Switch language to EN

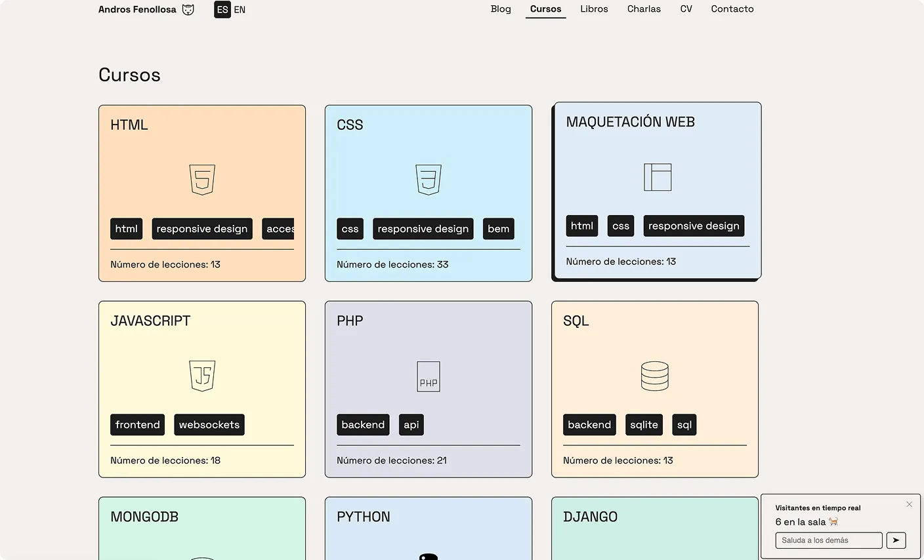point(240,10)
